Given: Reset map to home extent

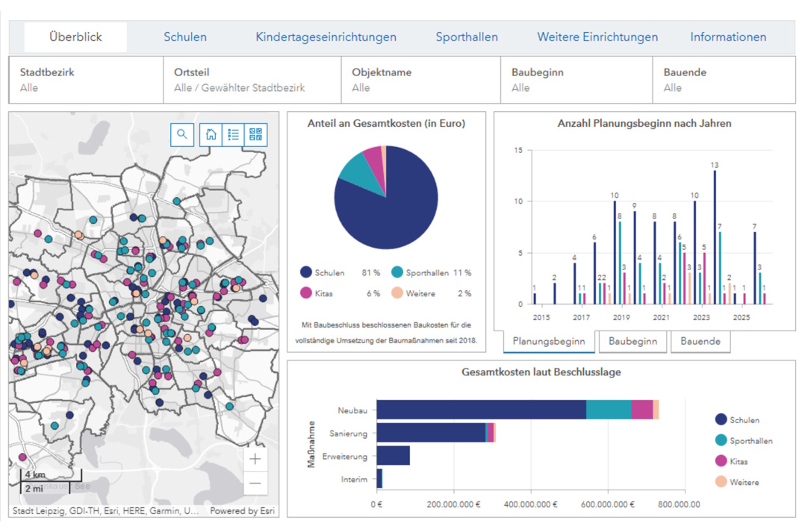Looking at the screenshot, I should 211,134.
